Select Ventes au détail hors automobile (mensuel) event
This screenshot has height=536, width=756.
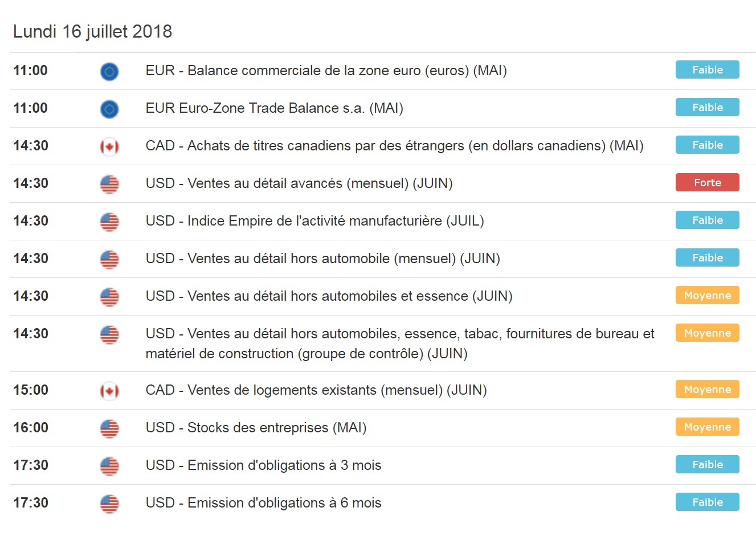(322, 259)
